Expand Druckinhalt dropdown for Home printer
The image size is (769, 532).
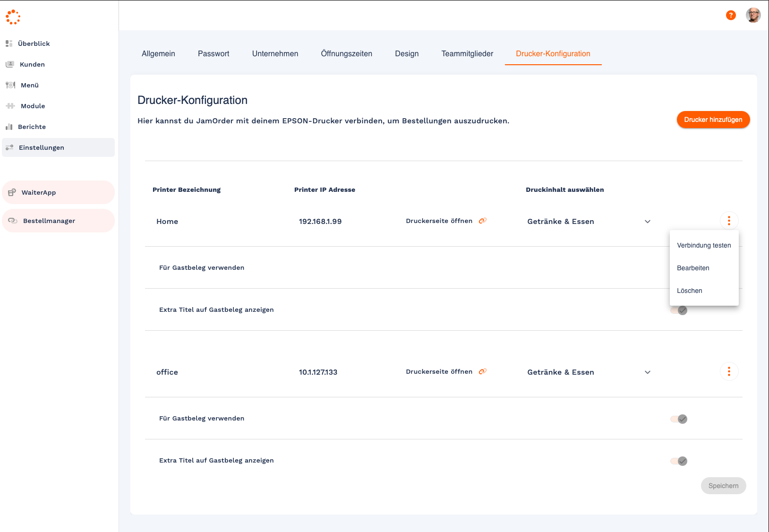[x=647, y=222]
